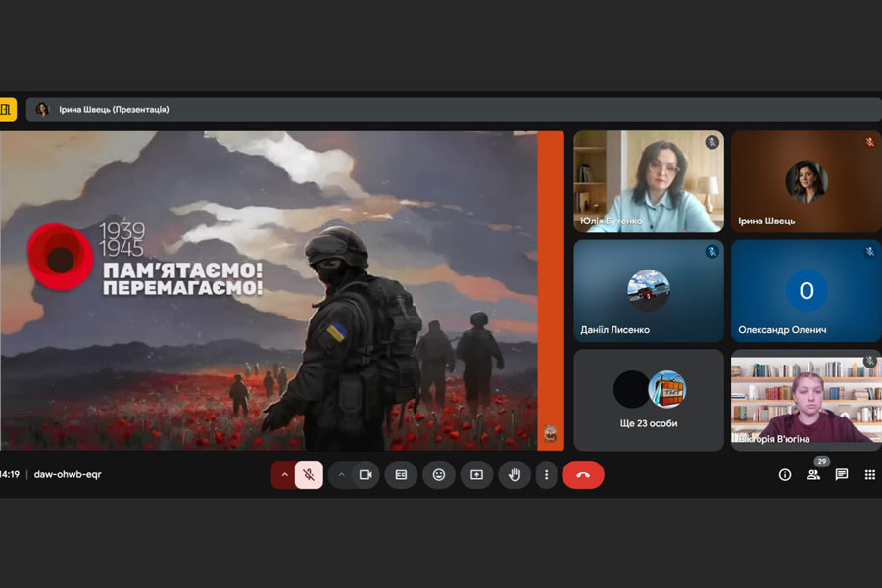
Task: Leave call with red hang-up button
Action: 583,475
